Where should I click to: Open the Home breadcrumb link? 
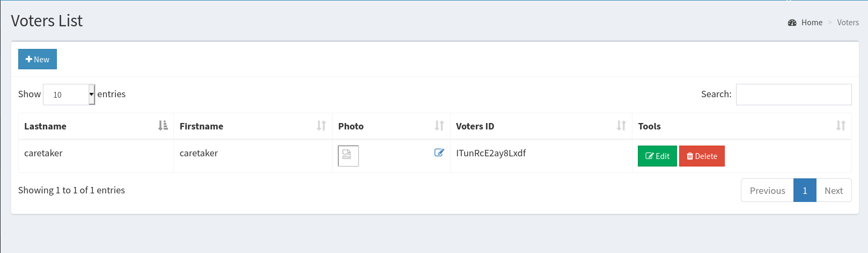pos(812,23)
